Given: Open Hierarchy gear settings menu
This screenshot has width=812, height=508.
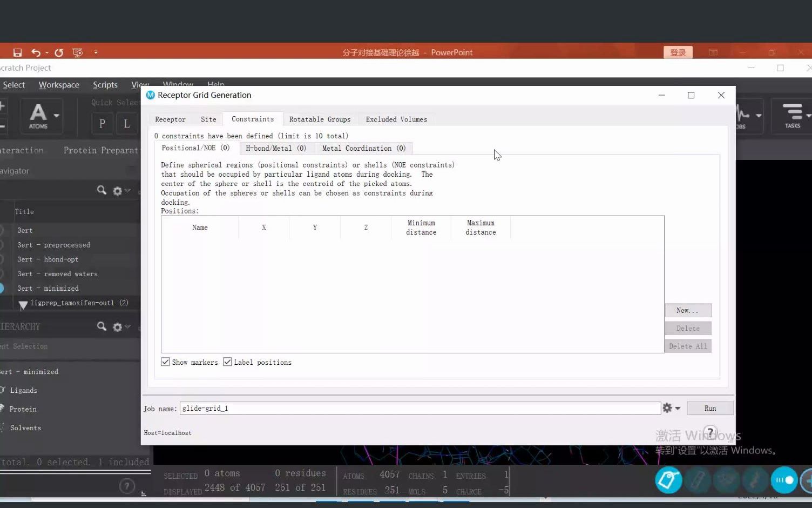Looking at the screenshot, I should pos(121,327).
